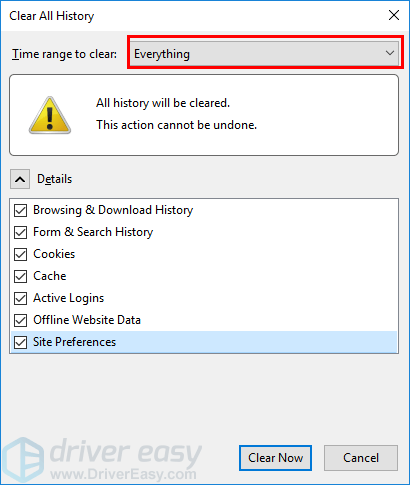Click the yellow warning triangle icon
The height and width of the screenshot is (485, 410).
50,115
